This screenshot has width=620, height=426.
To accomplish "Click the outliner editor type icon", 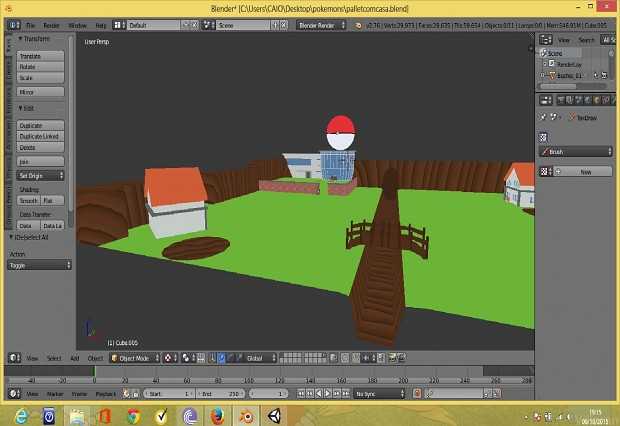I will [x=545, y=40].
